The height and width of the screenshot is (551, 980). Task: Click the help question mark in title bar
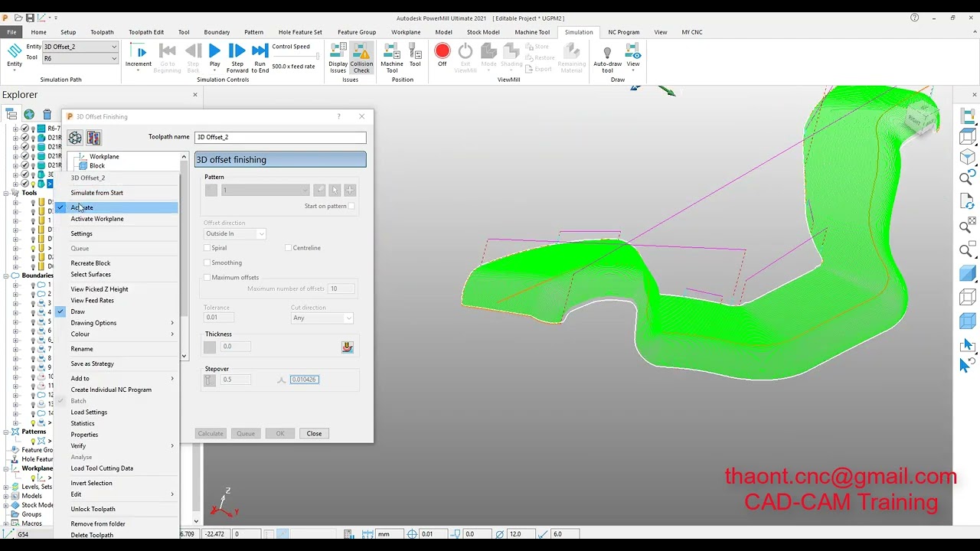click(x=914, y=18)
